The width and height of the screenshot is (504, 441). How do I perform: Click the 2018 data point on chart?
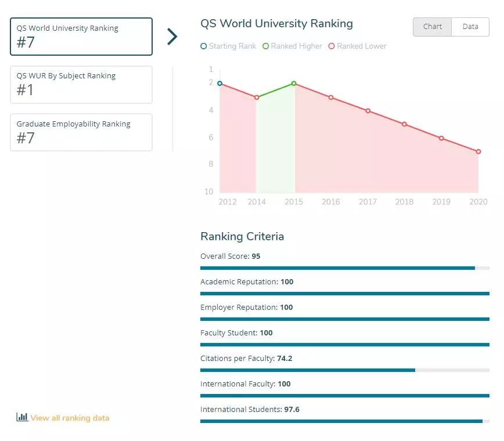[405, 124]
